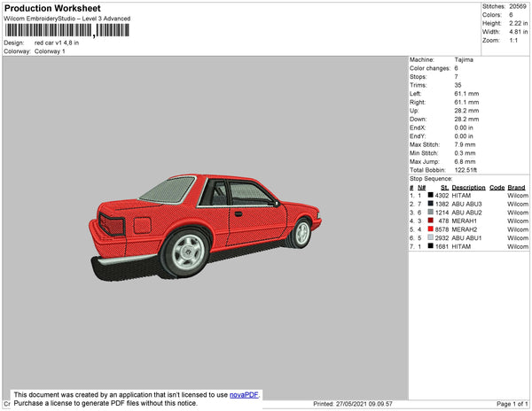The height and width of the screenshot is (411, 532).
Task: Select the MERAH1 dark red color swatch
Action: tap(430, 221)
